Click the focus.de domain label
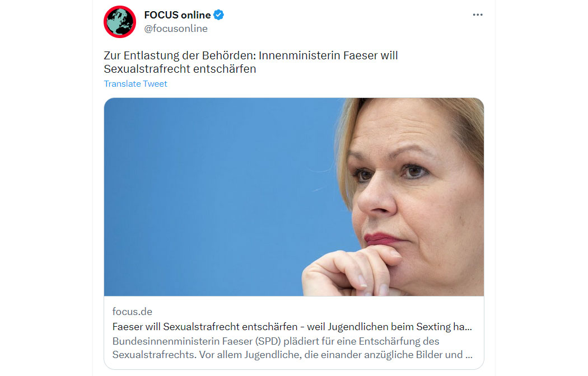The image size is (588, 376). [x=132, y=312]
